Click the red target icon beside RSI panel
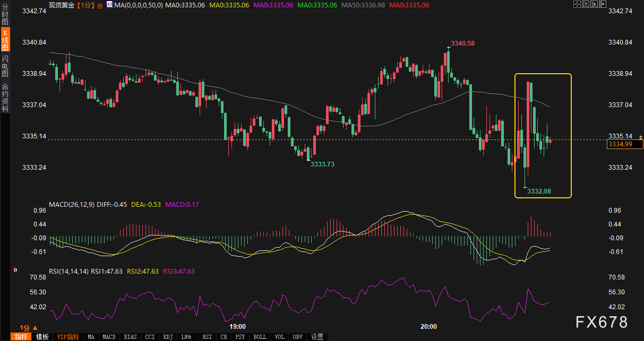This screenshot has width=644, height=341. coord(15,270)
